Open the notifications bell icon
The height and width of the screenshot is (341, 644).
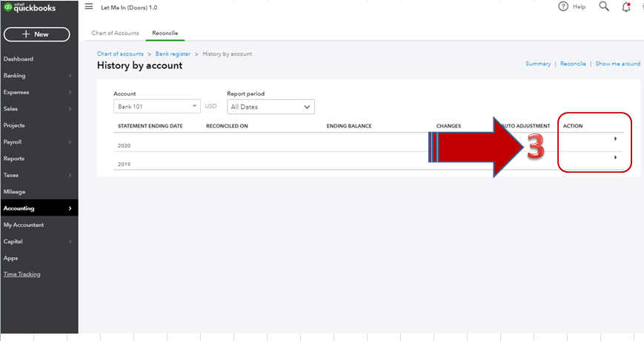[626, 7]
